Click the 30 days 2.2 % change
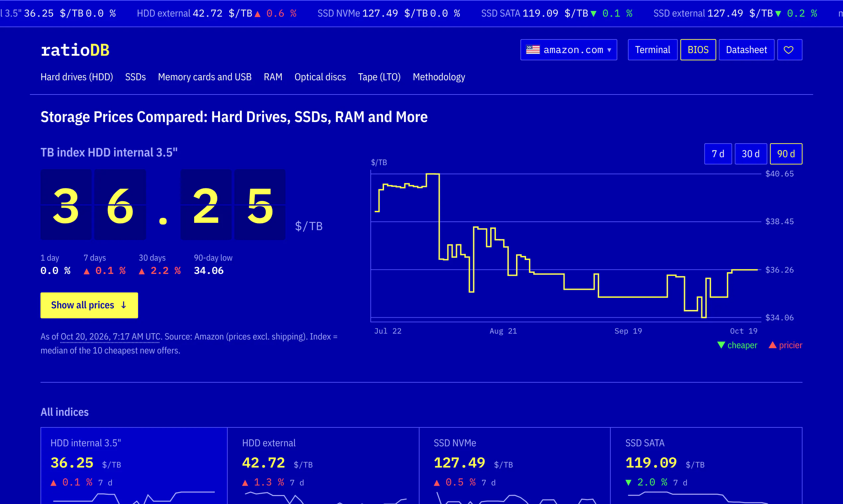 click(x=160, y=271)
